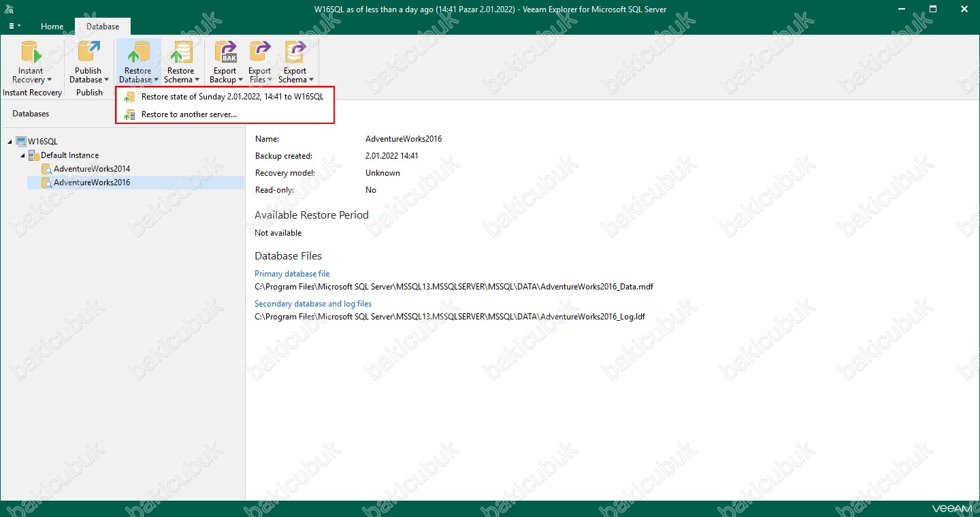
Task: Click the Veeam logo in status bar
Action: click(x=951, y=508)
